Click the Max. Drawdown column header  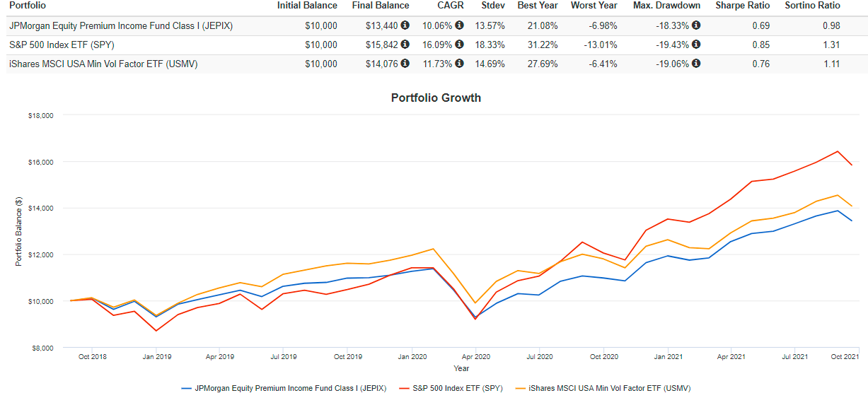666,6
